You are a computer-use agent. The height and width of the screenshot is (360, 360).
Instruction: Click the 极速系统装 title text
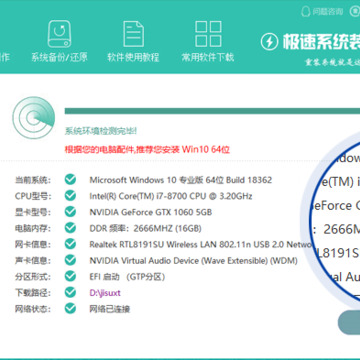[321, 41]
